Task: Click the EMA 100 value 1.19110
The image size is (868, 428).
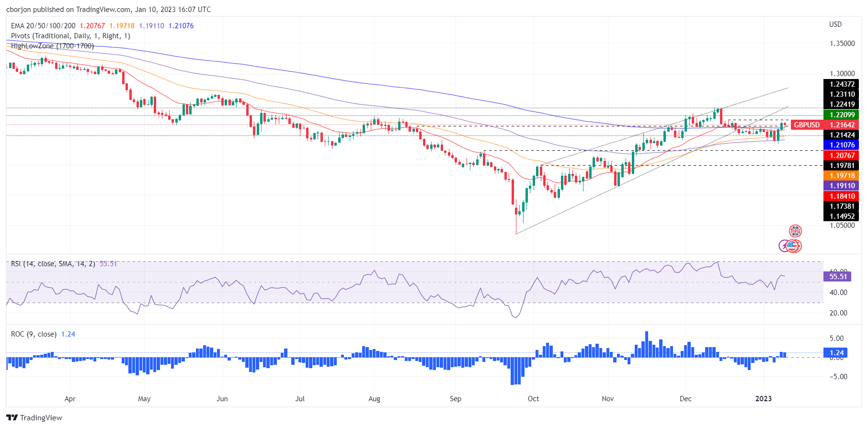Action: pyautogui.click(x=151, y=26)
